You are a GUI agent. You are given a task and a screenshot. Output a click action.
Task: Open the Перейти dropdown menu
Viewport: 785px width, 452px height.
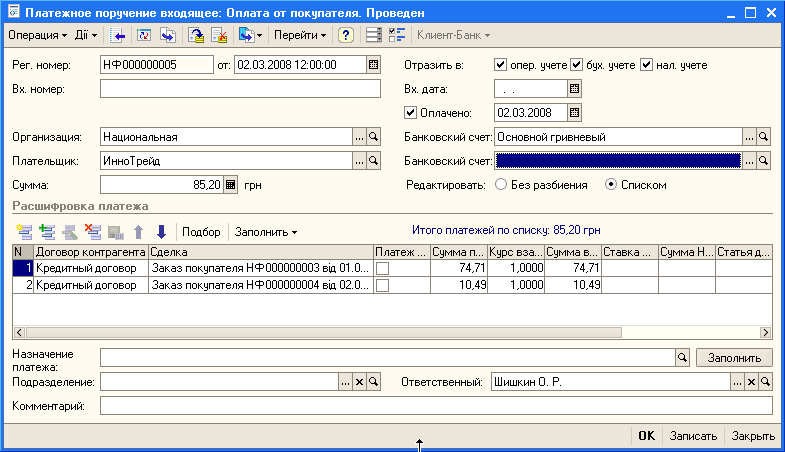[x=301, y=36]
